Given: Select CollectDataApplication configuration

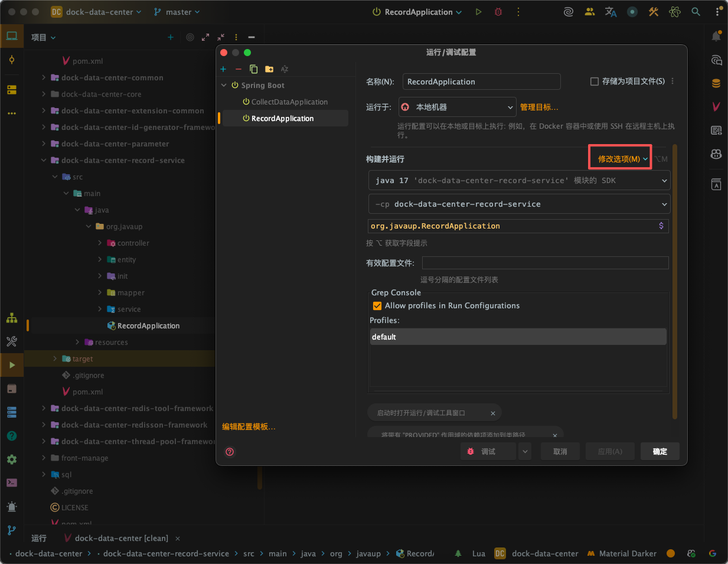Looking at the screenshot, I should point(289,102).
